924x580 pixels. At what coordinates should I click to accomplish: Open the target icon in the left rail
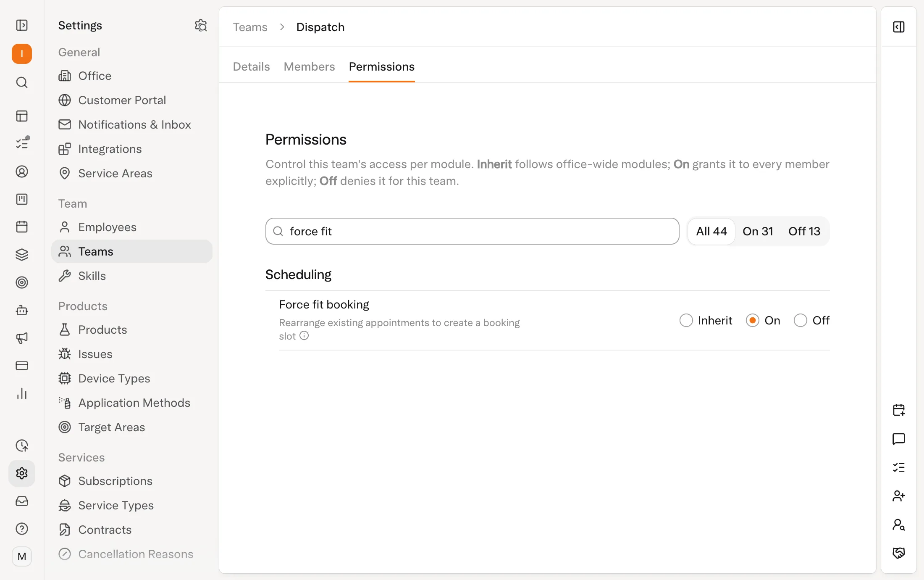[x=22, y=282]
